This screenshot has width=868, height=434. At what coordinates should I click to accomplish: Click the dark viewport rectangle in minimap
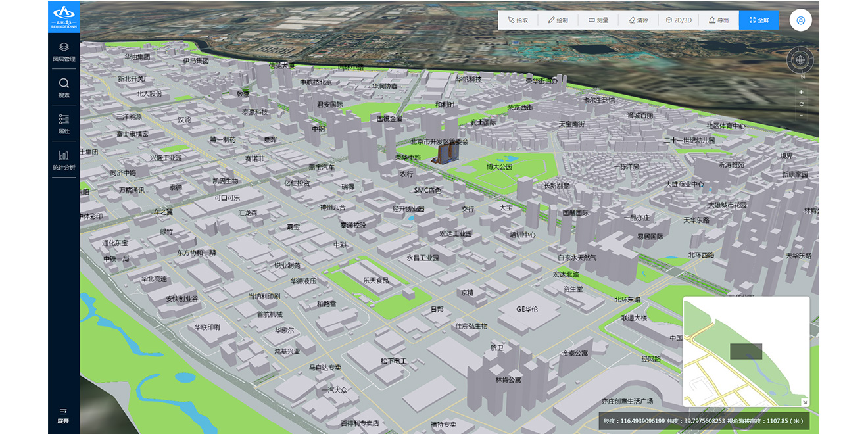(746, 351)
